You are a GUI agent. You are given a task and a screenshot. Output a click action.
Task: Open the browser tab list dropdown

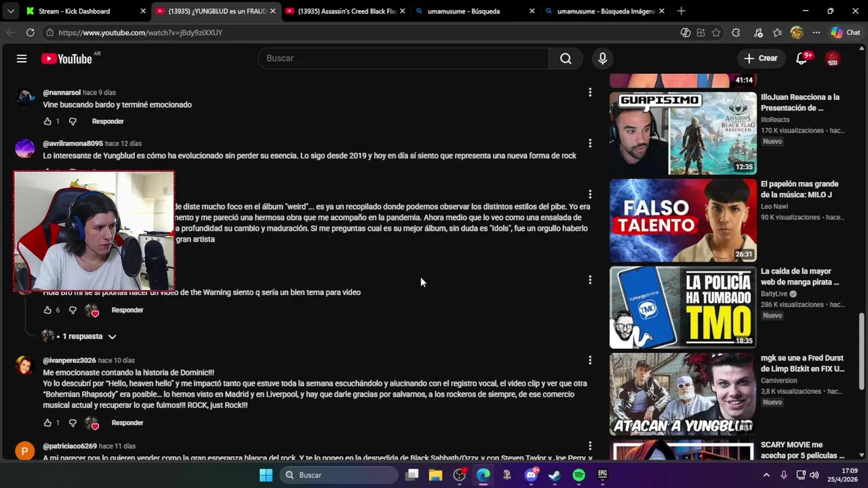[10, 11]
